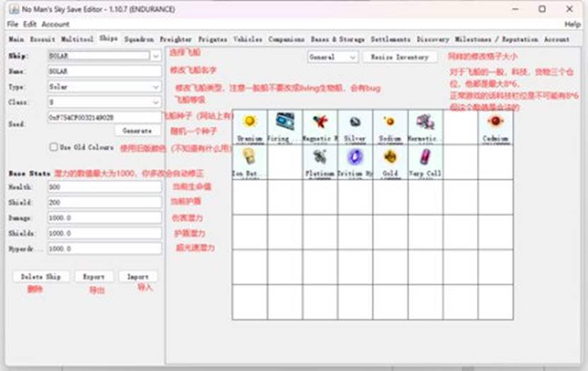Screen dimensions: 588x371
Task: Select the Silver inventory item
Action: coord(355,127)
